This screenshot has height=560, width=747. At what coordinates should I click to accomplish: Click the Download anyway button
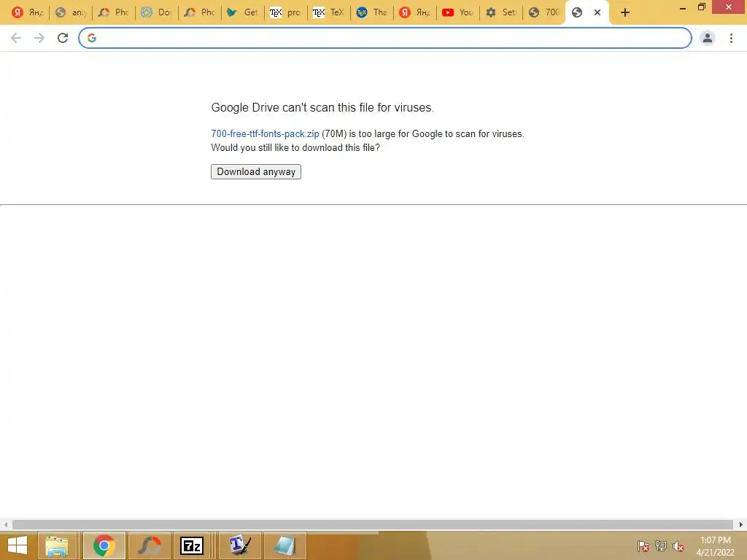tap(256, 171)
